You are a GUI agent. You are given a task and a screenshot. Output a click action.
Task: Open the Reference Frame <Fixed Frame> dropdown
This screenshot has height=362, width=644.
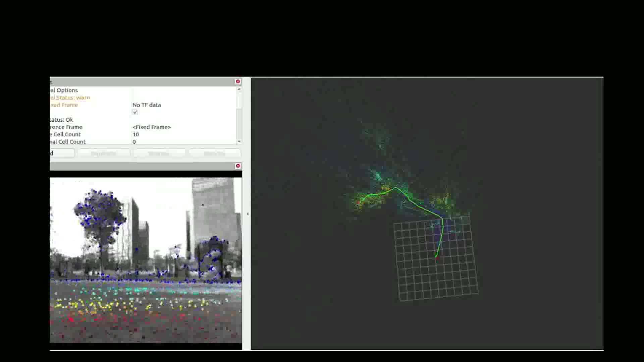coord(152,127)
